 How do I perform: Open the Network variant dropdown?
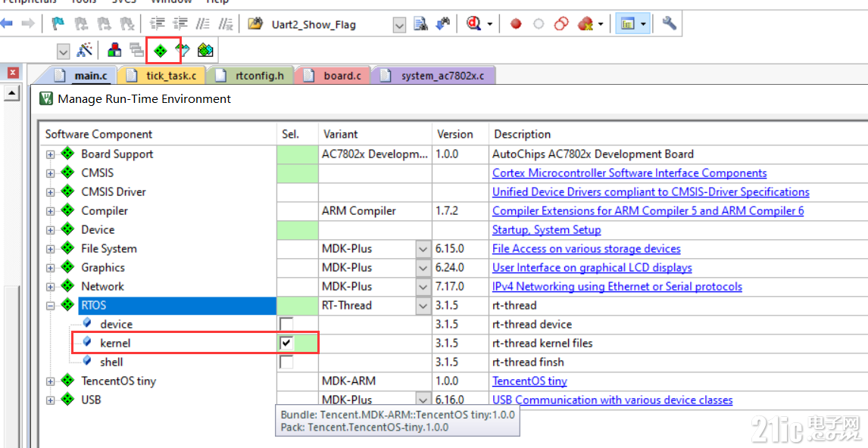(423, 287)
